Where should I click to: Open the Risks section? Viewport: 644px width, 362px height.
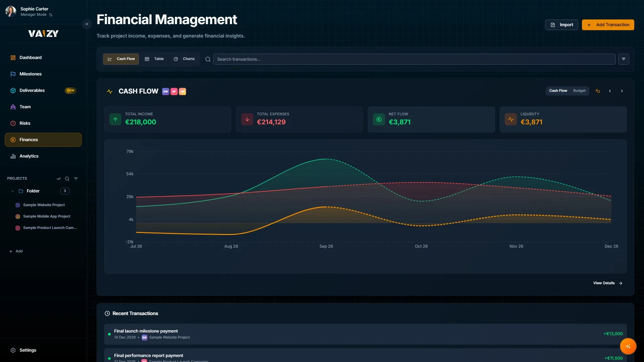43,123
